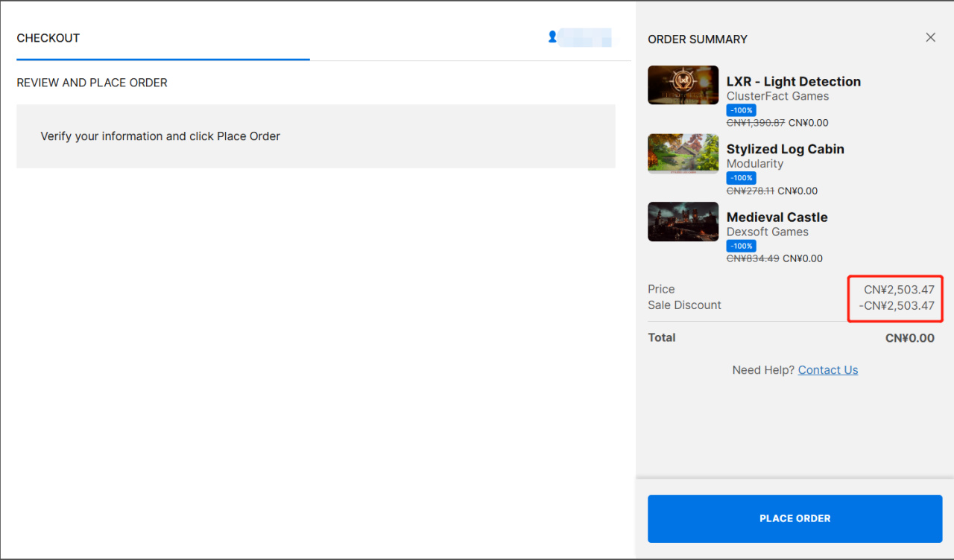This screenshot has height=560, width=954.
Task: Click -100% badge under LXR item
Action: [x=741, y=110]
